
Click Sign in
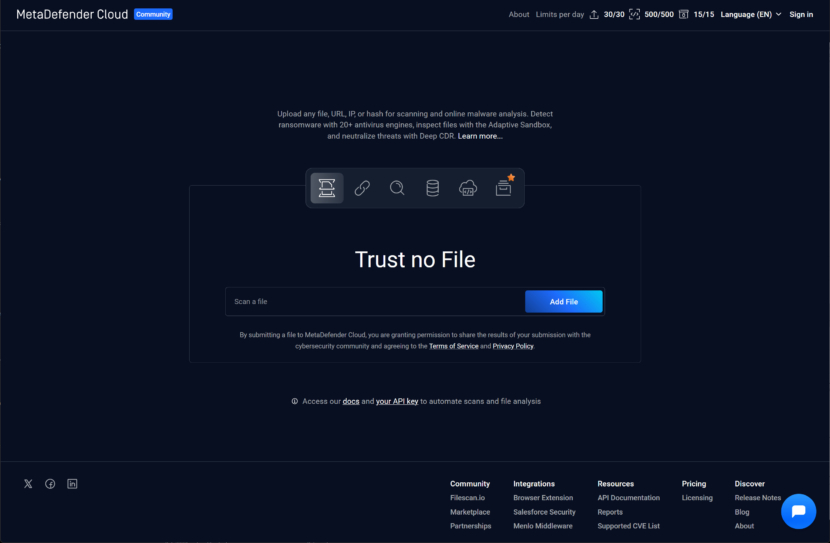point(801,14)
